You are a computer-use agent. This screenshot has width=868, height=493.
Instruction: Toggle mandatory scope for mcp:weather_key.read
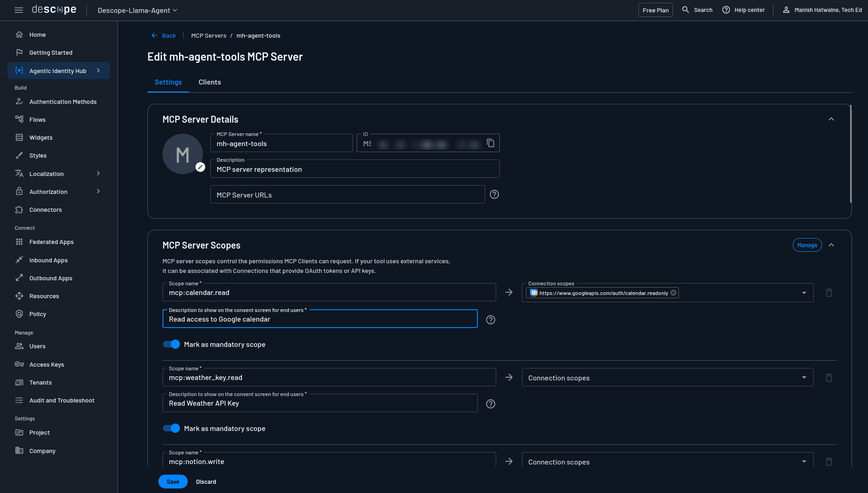172,428
